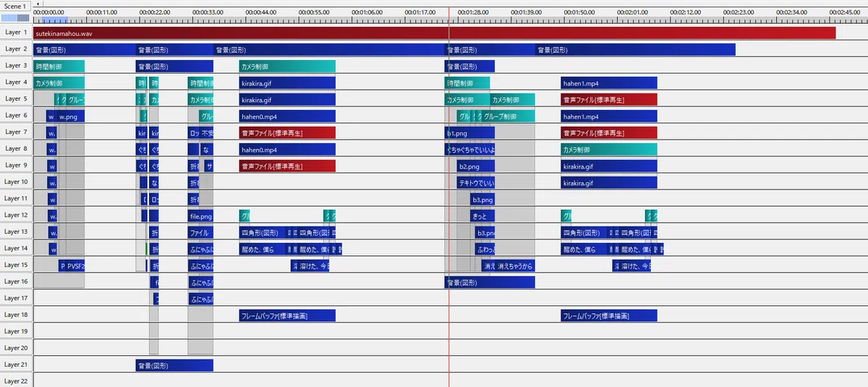Click the 00:02:23.00 mark on the time ruler
The width and height of the screenshot is (868, 387).
click(x=739, y=12)
